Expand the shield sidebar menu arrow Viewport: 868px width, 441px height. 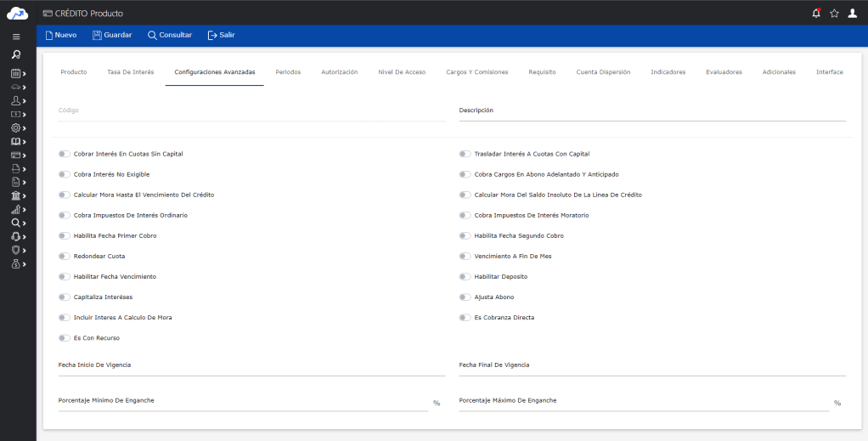coord(25,251)
